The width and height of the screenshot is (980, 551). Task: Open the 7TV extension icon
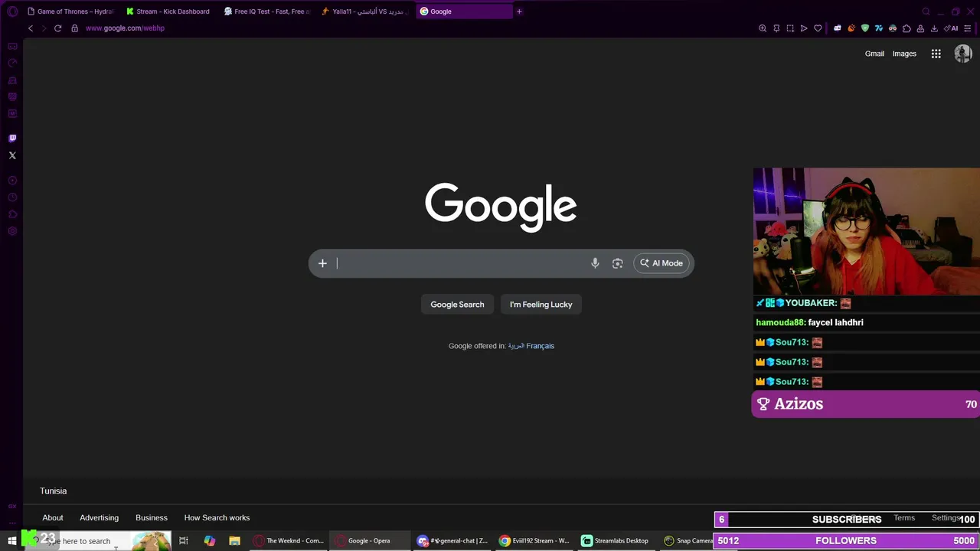pos(879,28)
